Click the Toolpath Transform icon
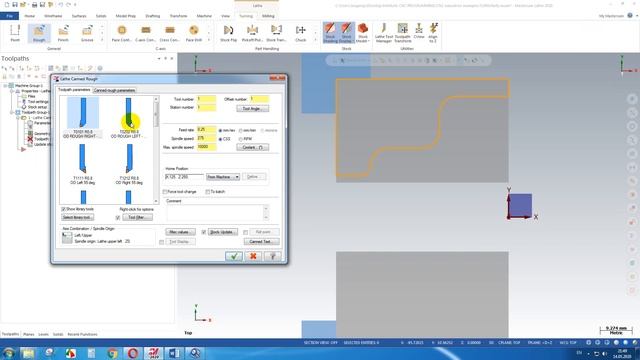The image size is (640, 360). click(403, 33)
